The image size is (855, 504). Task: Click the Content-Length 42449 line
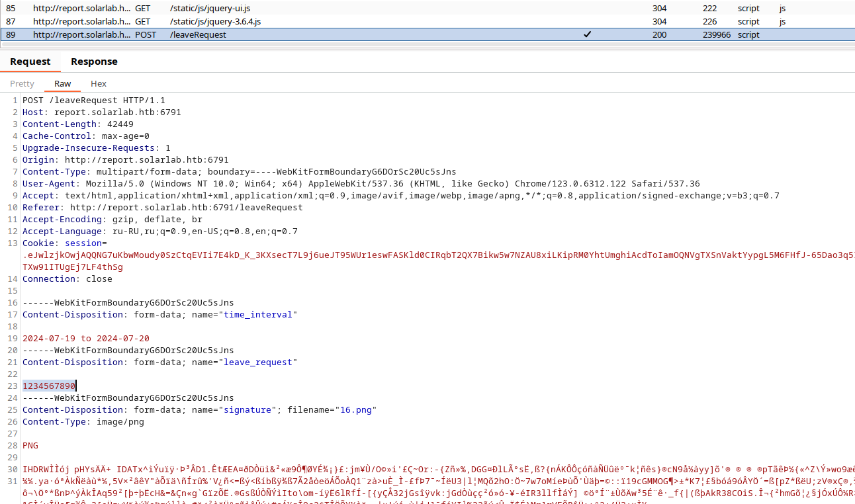click(78, 124)
